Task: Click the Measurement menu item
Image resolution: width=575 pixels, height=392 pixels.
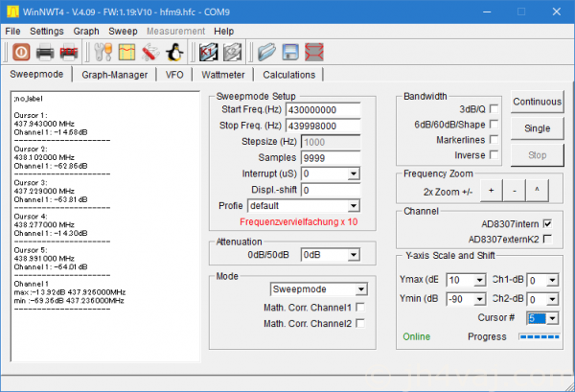Action: 175,32
